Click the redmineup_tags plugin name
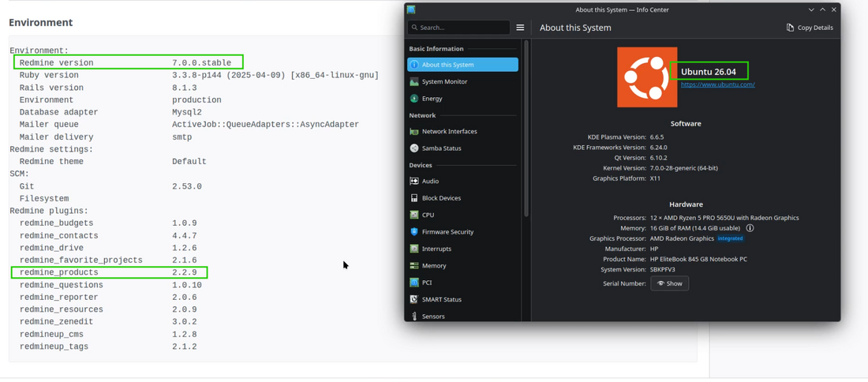Viewport: 868px width, 382px height. (54, 346)
